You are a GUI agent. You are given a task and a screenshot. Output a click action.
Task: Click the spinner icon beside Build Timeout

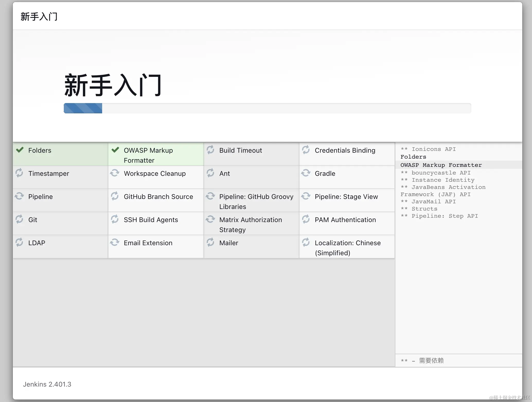(210, 150)
